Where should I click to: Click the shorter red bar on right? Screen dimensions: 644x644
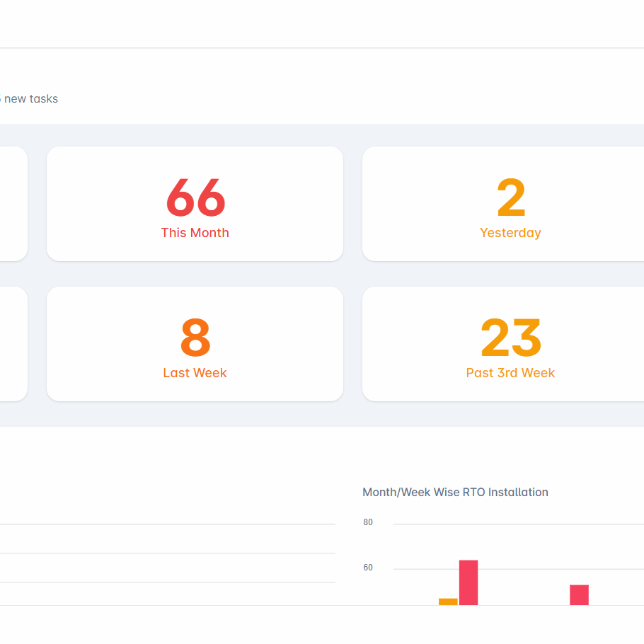pyautogui.click(x=579, y=594)
